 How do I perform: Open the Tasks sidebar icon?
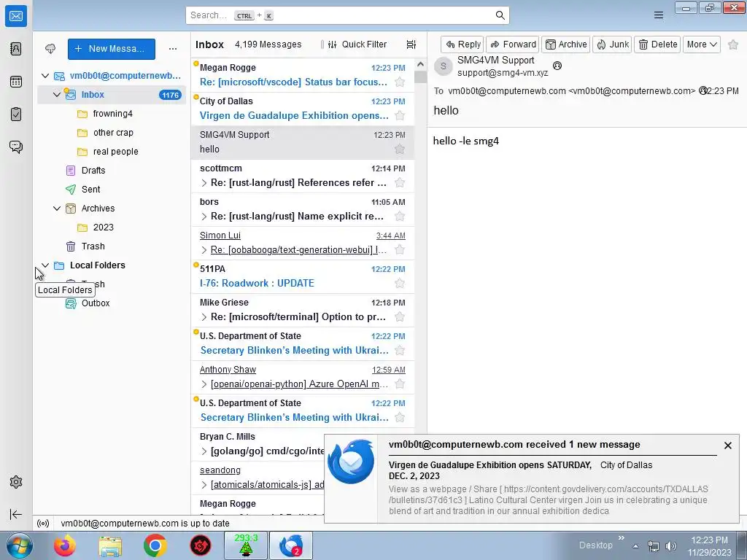pos(16,114)
